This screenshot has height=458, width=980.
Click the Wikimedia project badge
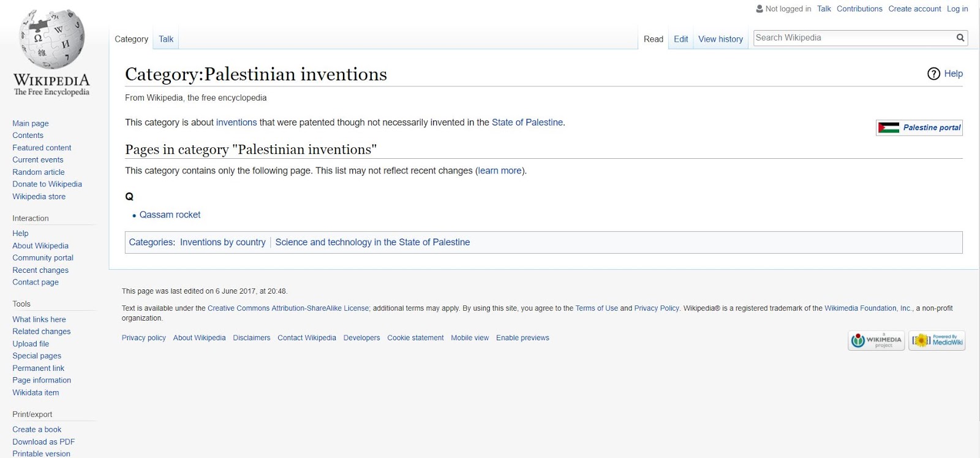(x=876, y=340)
